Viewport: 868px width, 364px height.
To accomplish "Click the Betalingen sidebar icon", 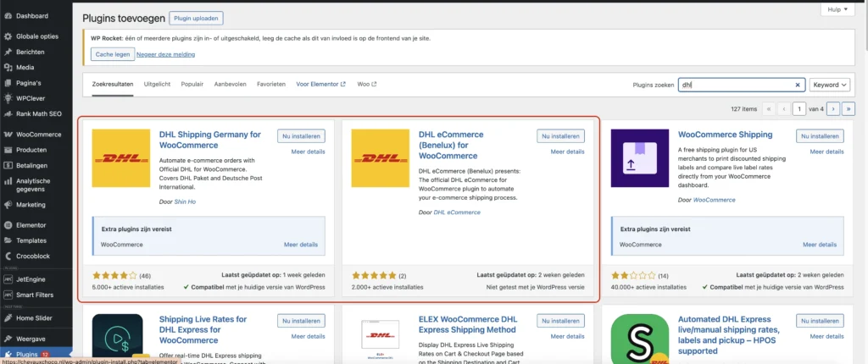I will click(8, 165).
